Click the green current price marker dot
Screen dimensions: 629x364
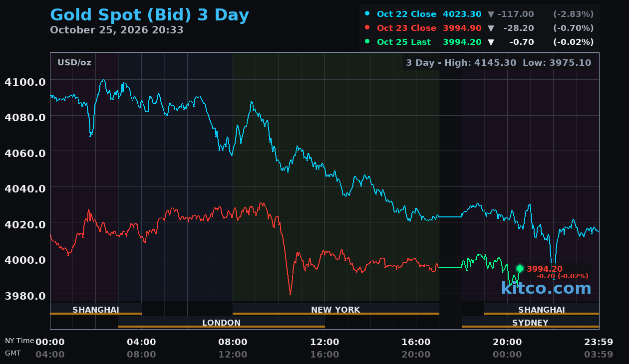520,268
